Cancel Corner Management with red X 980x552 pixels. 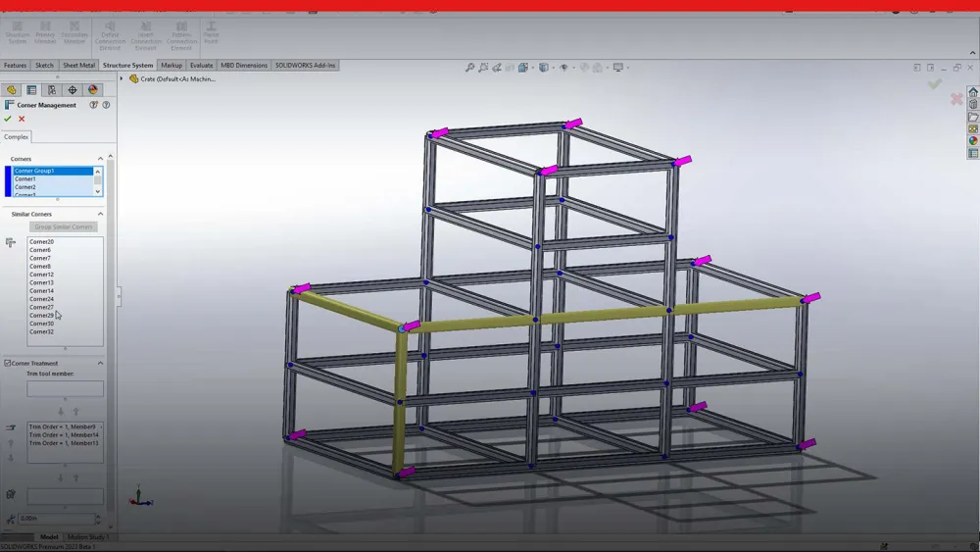click(22, 119)
